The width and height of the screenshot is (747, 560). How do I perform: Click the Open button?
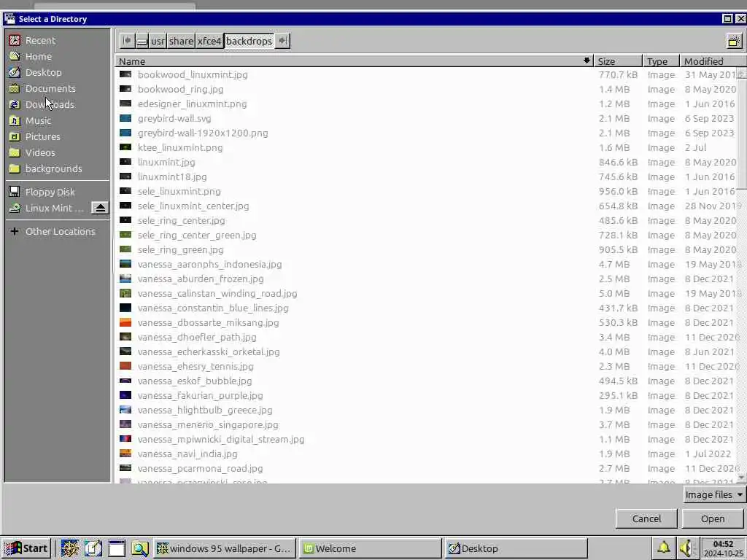(713, 518)
